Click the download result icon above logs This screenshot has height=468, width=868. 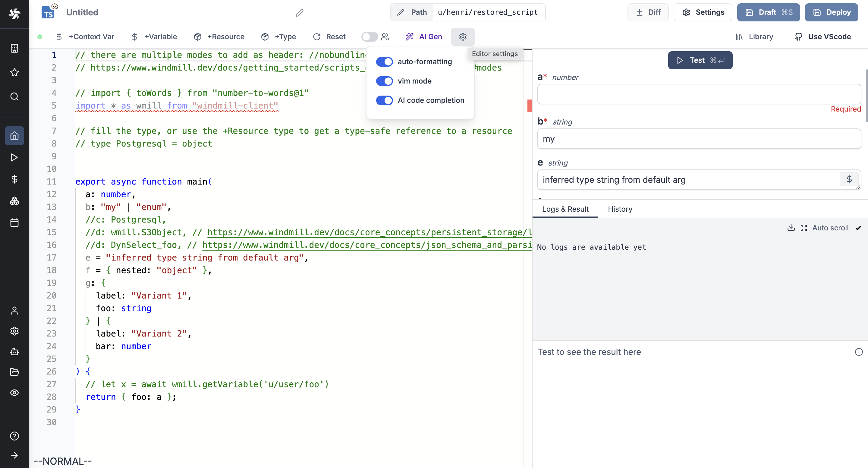791,228
